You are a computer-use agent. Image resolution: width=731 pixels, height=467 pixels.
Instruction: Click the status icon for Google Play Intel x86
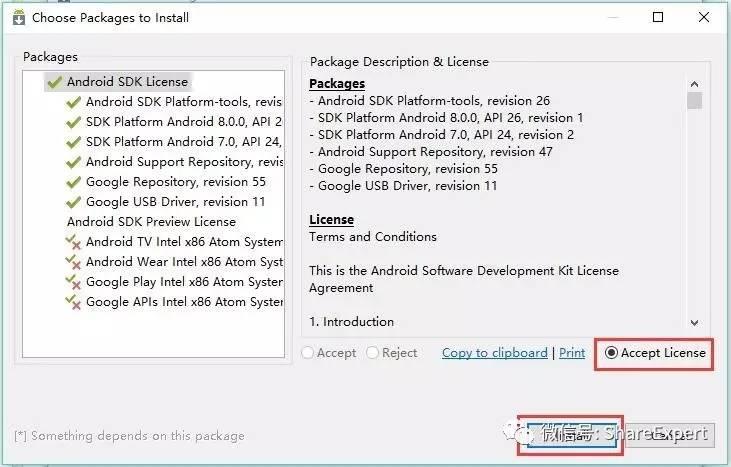(x=73, y=282)
